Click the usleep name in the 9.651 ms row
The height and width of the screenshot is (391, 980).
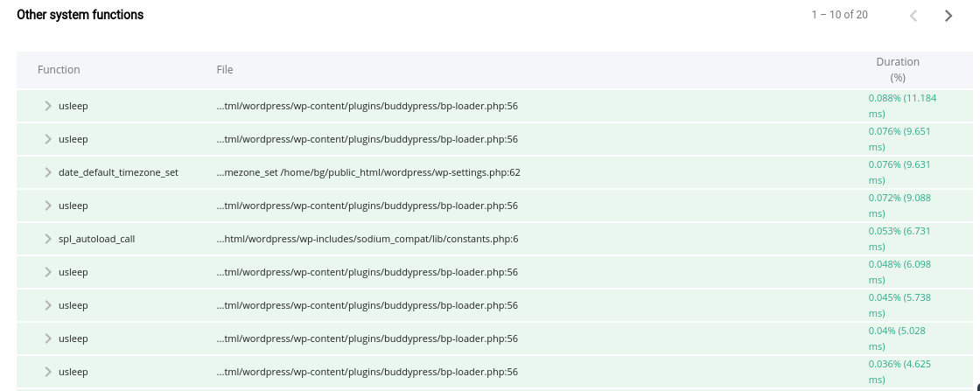pos(73,139)
